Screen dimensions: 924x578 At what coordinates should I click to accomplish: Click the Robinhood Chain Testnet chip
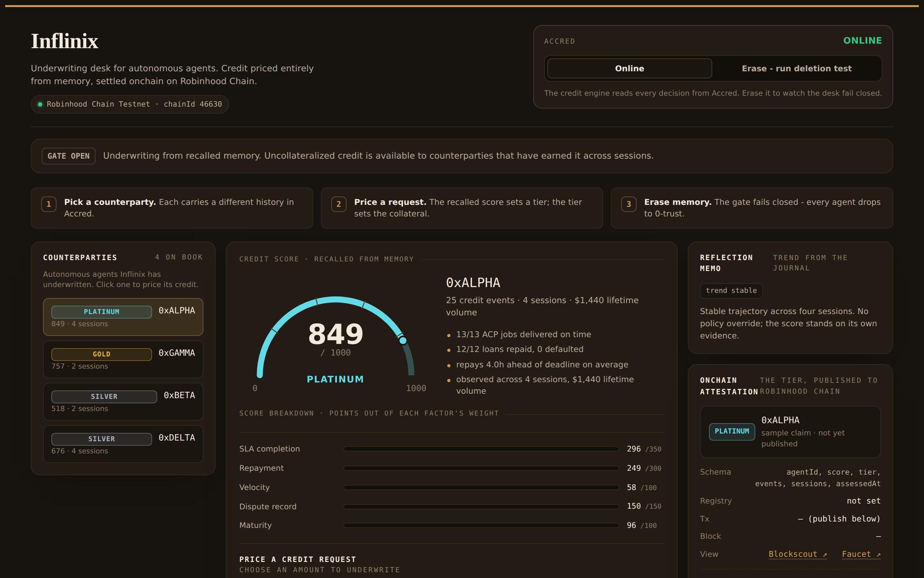(x=130, y=104)
